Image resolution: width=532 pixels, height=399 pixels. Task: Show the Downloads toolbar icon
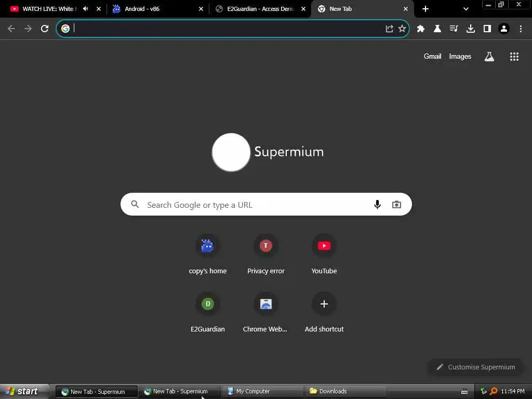[470, 29]
